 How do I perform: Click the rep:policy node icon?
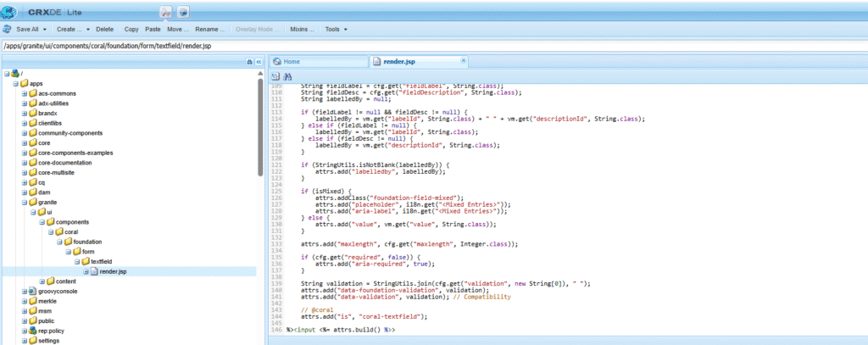tap(33, 331)
